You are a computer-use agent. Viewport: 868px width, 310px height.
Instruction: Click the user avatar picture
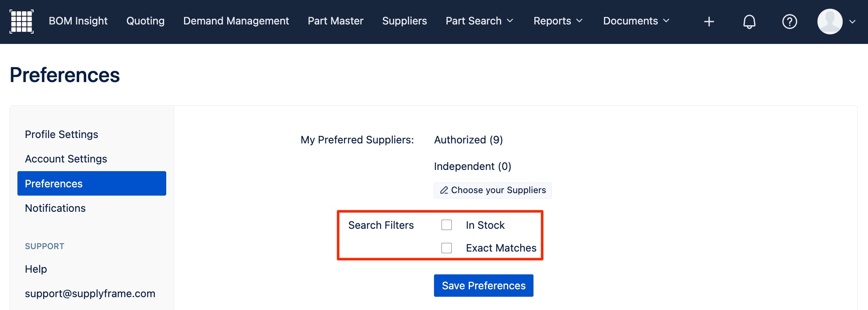829,22
